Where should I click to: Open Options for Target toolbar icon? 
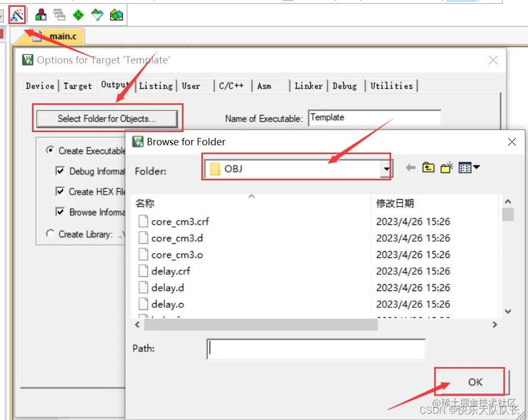[x=17, y=15]
